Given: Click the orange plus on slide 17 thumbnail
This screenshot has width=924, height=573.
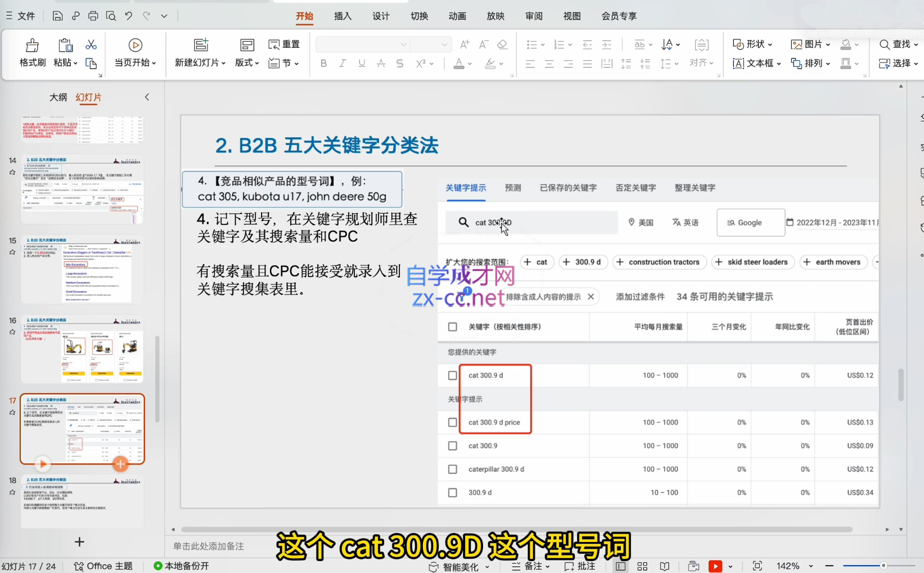Looking at the screenshot, I should click(x=120, y=464).
